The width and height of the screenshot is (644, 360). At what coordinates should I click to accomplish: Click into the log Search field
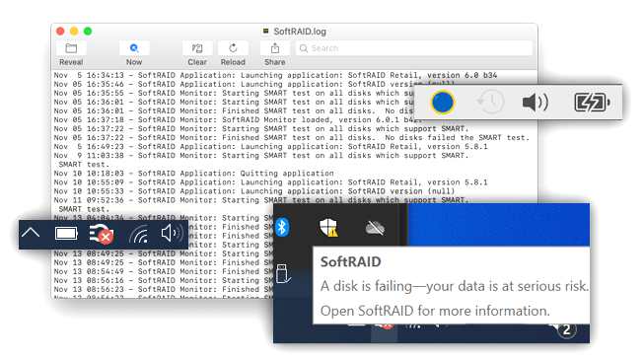(414, 48)
